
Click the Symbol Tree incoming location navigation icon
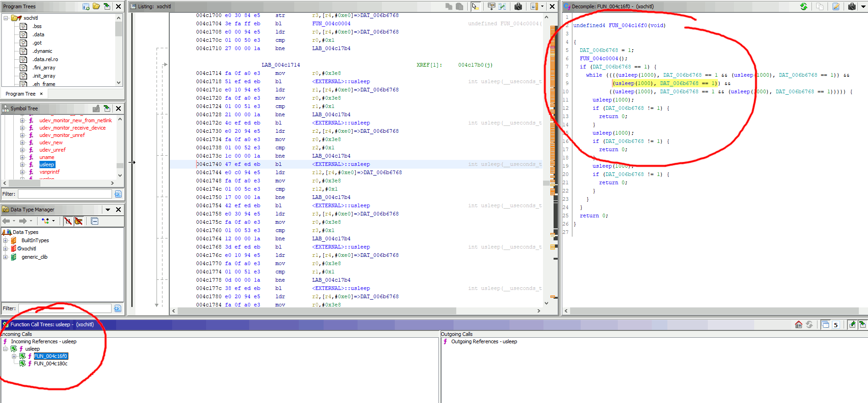click(x=107, y=108)
